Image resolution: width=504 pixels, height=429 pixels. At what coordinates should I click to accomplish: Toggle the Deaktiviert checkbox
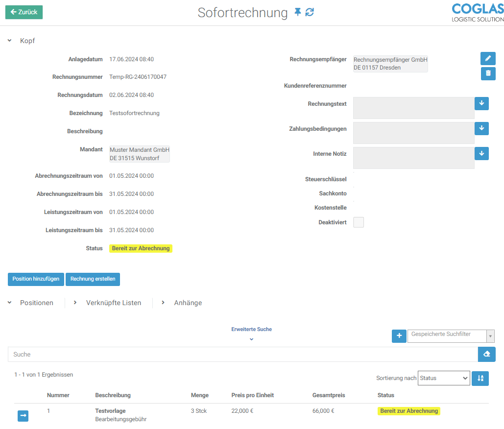[359, 222]
